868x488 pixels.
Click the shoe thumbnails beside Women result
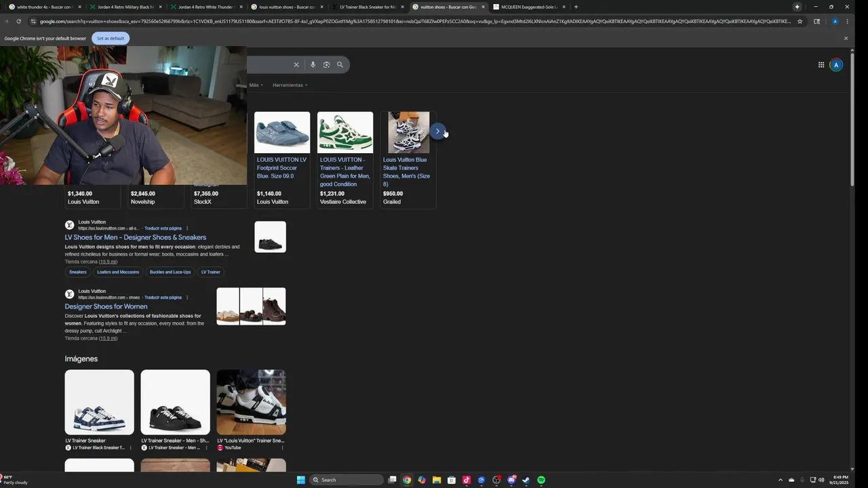[251, 306]
